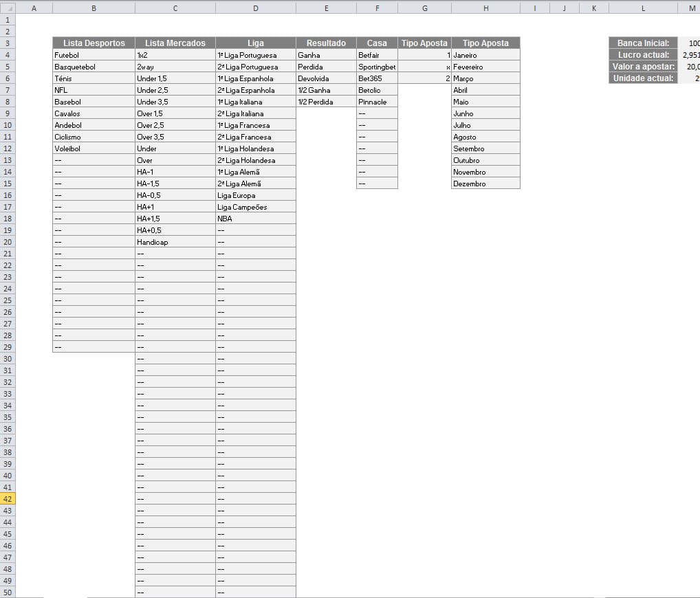Select the Bet365 cell
The width and height of the screenshot is (700, 598).
coord(377,78)
